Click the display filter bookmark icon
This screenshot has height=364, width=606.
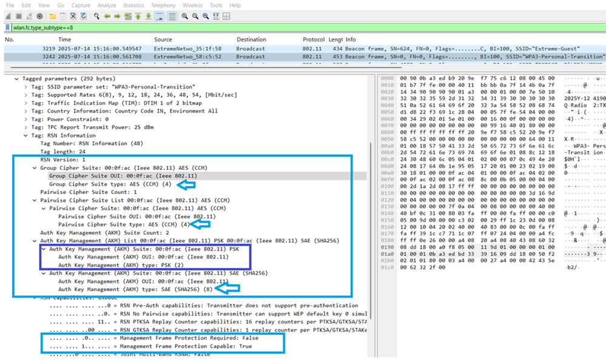point(7,27)
